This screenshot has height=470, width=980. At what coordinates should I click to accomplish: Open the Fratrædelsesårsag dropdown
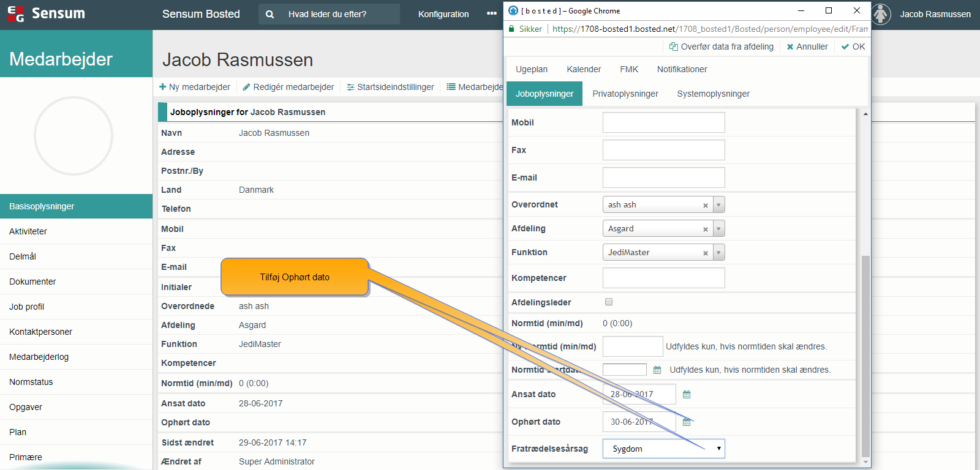point(663,449)
